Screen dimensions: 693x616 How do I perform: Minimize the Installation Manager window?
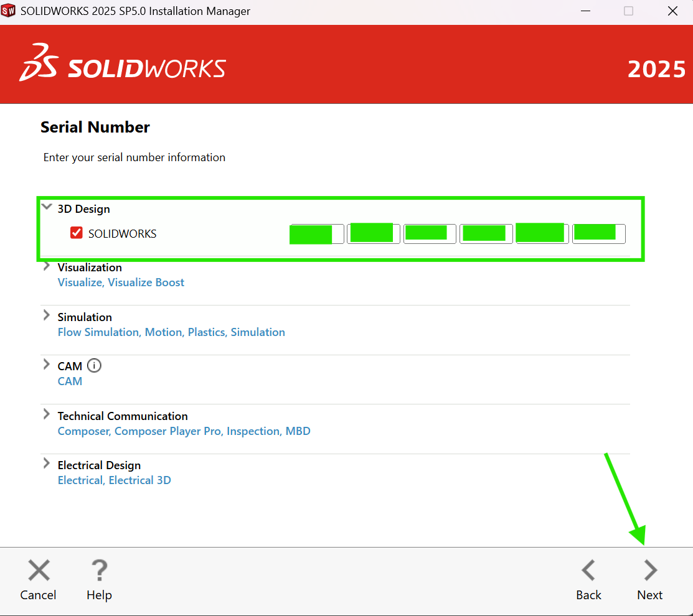pyautogui.click(x=586, y=11)
